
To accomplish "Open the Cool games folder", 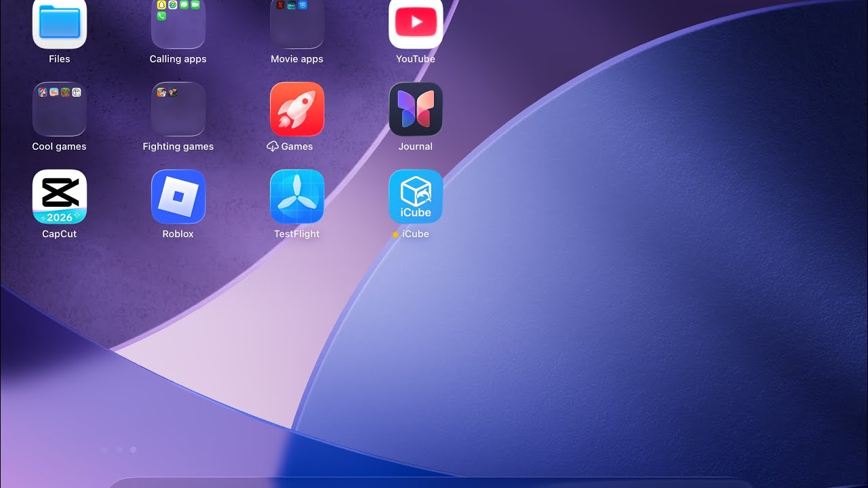I will click(x=60, y=109).
